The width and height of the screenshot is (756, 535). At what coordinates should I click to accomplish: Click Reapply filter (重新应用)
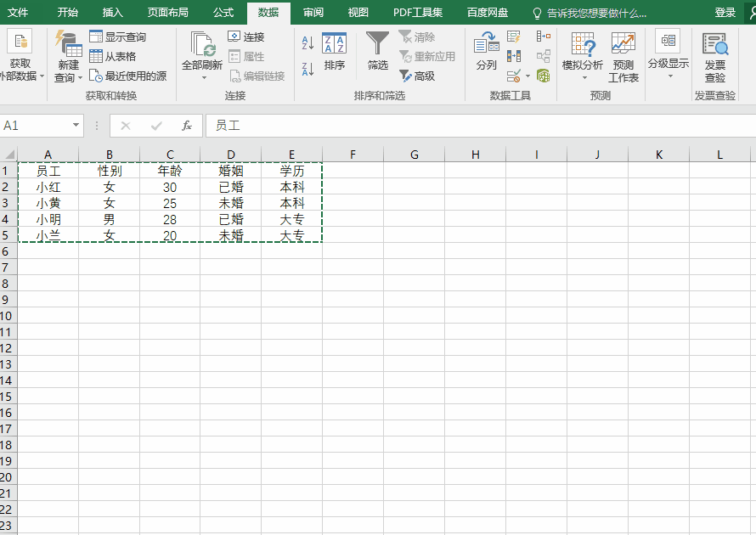[426, 56]
